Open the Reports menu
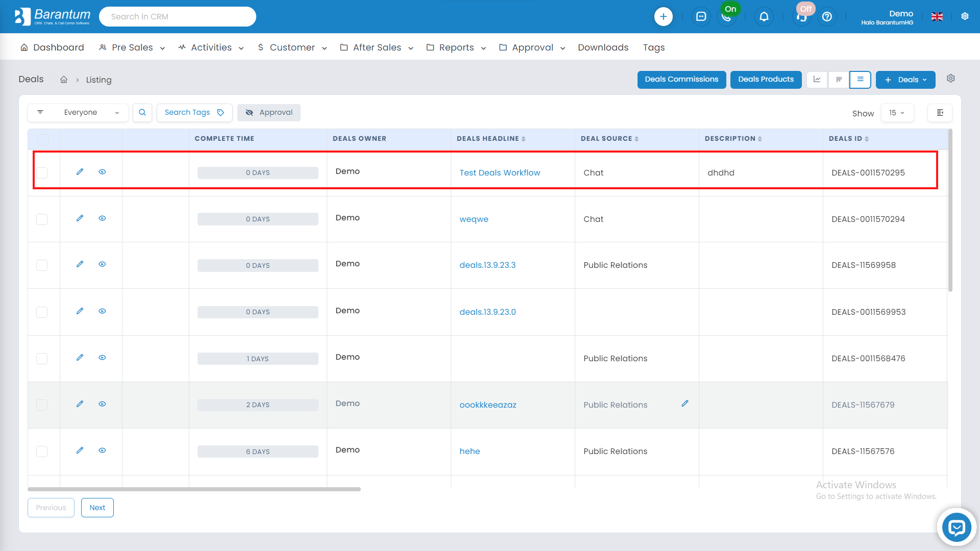 tap(456, 47)
